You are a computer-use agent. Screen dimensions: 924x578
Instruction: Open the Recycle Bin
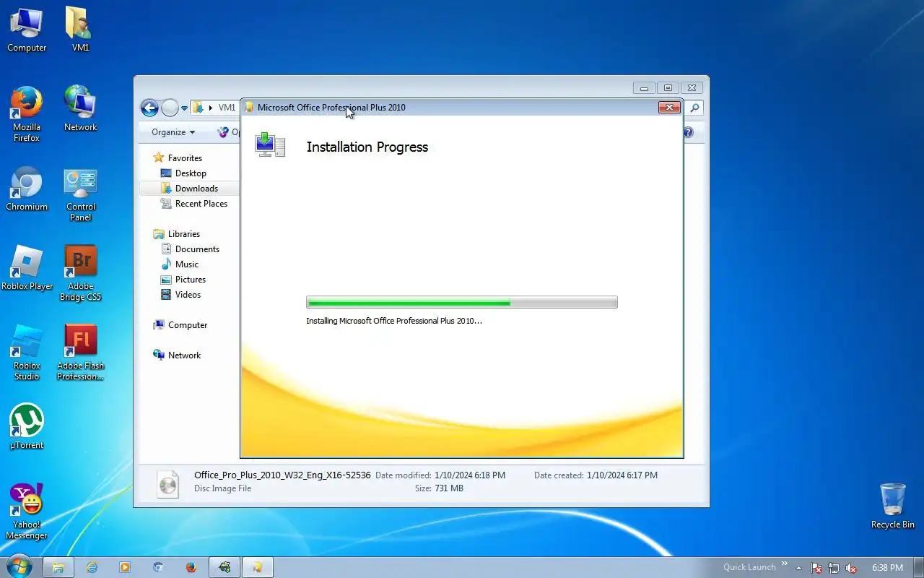pos(893,507)
